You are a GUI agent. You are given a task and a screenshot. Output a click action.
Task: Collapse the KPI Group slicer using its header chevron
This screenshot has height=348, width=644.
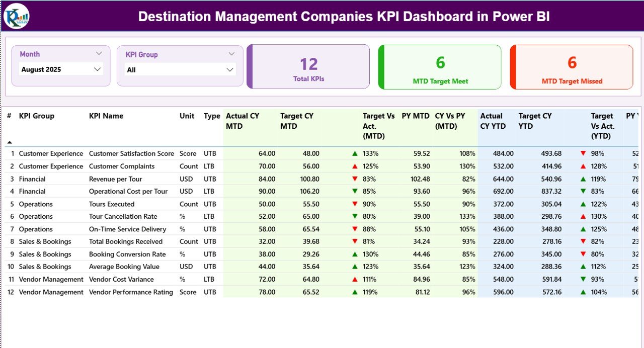point(231,53)
